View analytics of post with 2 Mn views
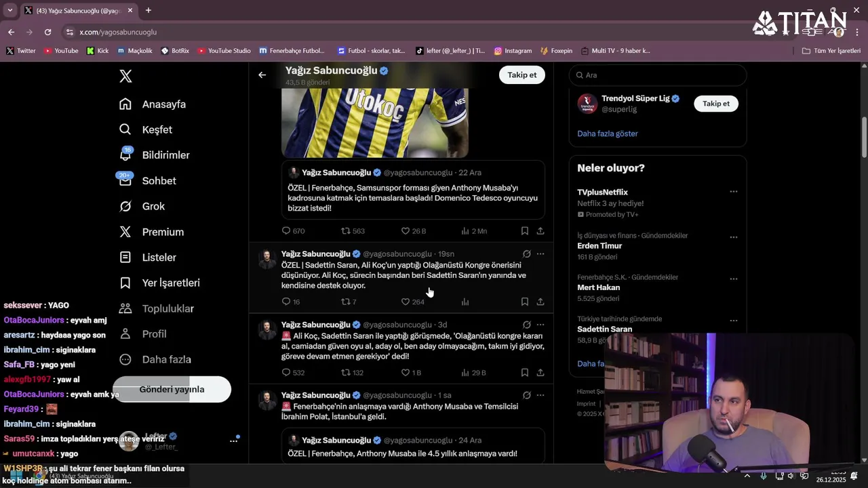This screenshot has height=488, width=868. [473, 231]
